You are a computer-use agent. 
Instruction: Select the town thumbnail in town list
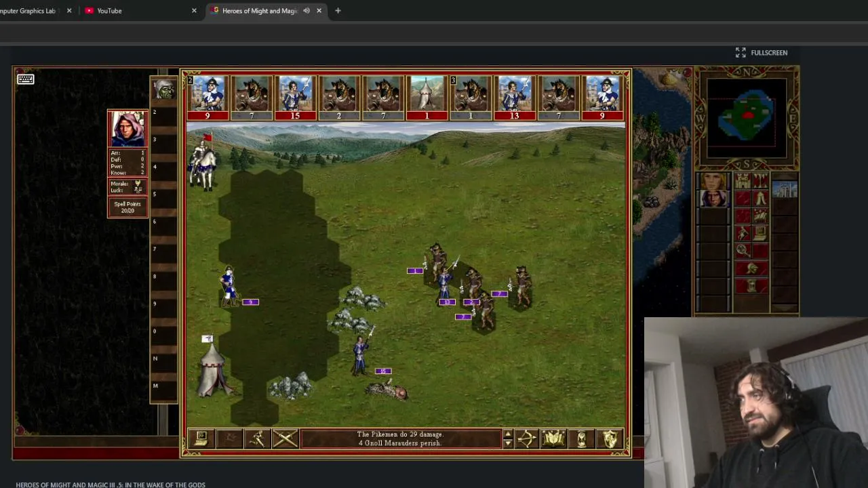tap(785, 188)
